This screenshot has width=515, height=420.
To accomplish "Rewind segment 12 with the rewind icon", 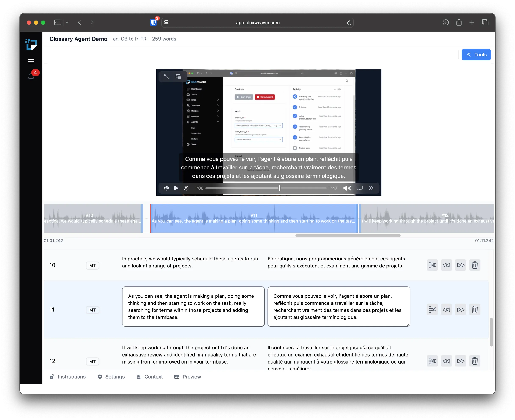I will coord(446,361).
